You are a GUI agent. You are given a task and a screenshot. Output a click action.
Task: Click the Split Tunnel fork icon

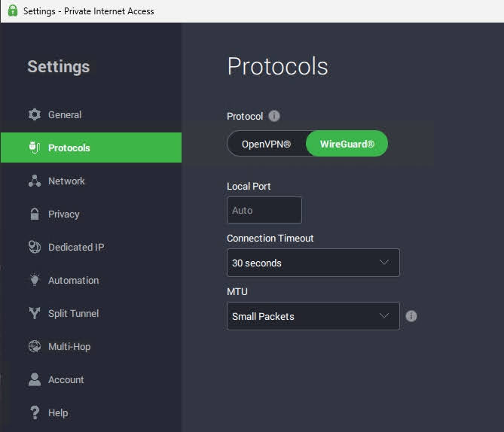coord(34,313)
